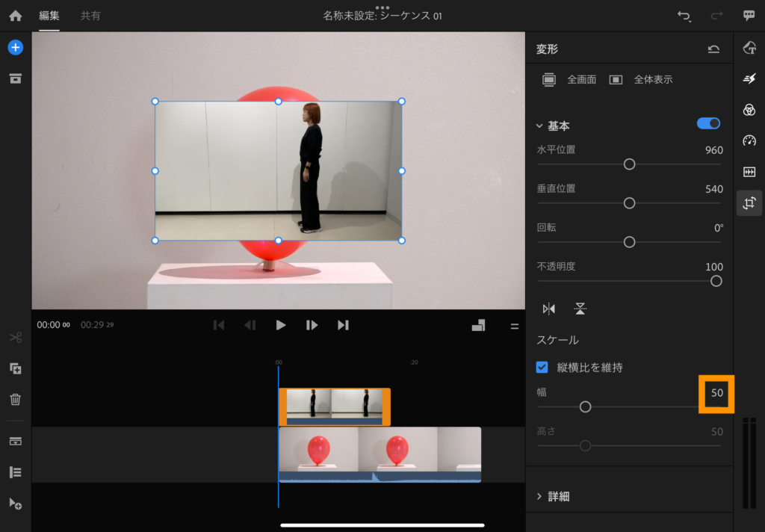Flip the clip vertically
The image size is (765, 532).
coord(580,309)
